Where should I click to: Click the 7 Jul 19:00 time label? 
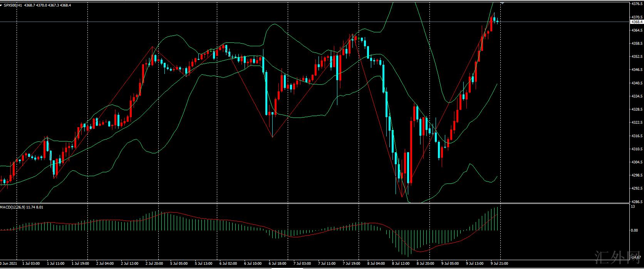[351, 264]
